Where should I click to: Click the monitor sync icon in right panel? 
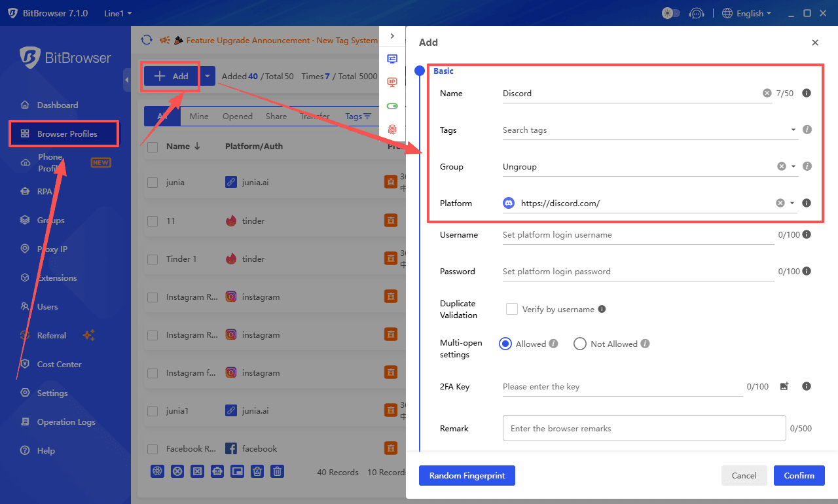click(392, 59)
